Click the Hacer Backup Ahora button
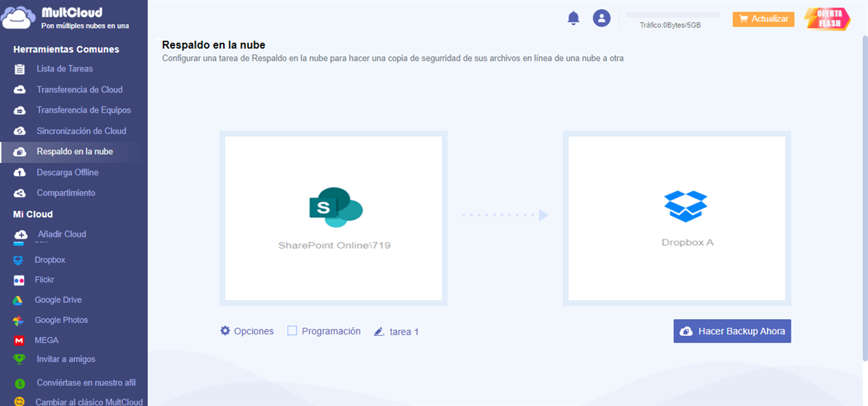Image resolution: width=868 pixels, height=406 pixels. click(x=732, y=332)
